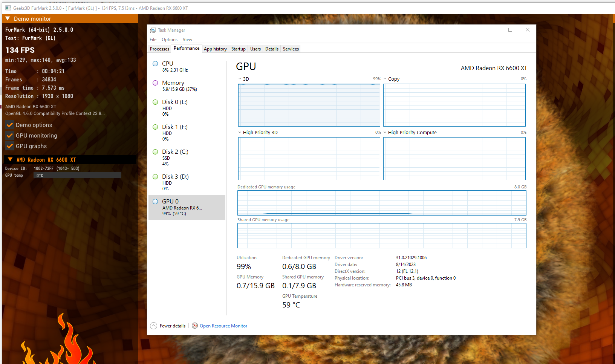Click the PCI bus 3 physical location value
Viewport: 615px width, 364px height.
tap(426, 278)
